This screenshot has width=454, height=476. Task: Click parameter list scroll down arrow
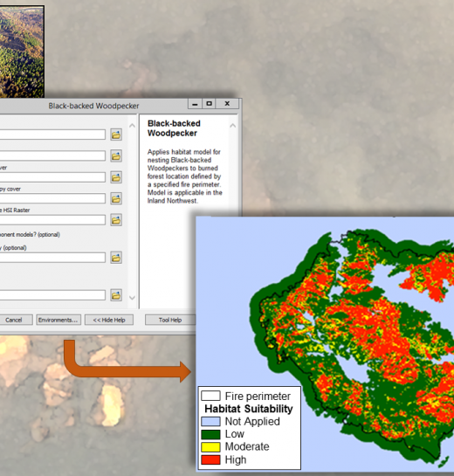(133, 298)
